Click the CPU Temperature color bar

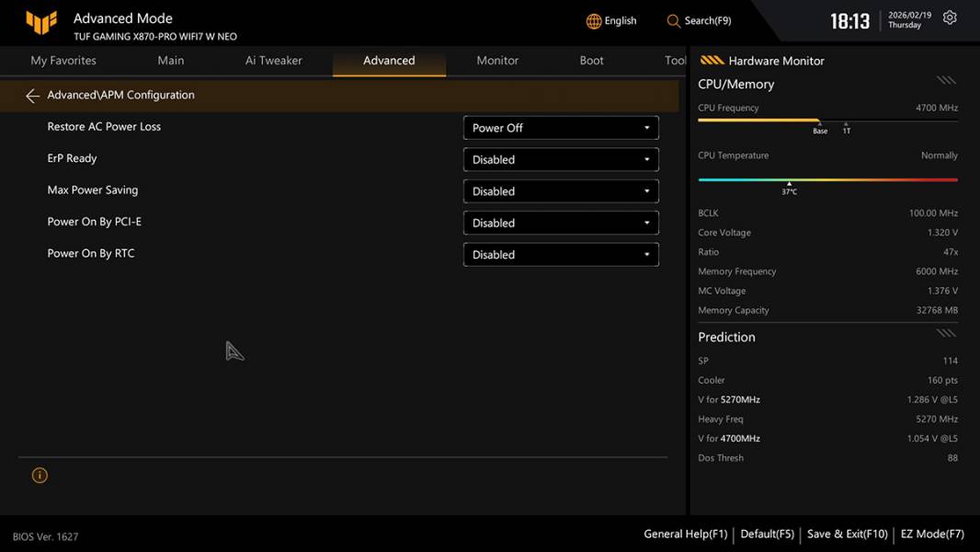click(827, 180)
